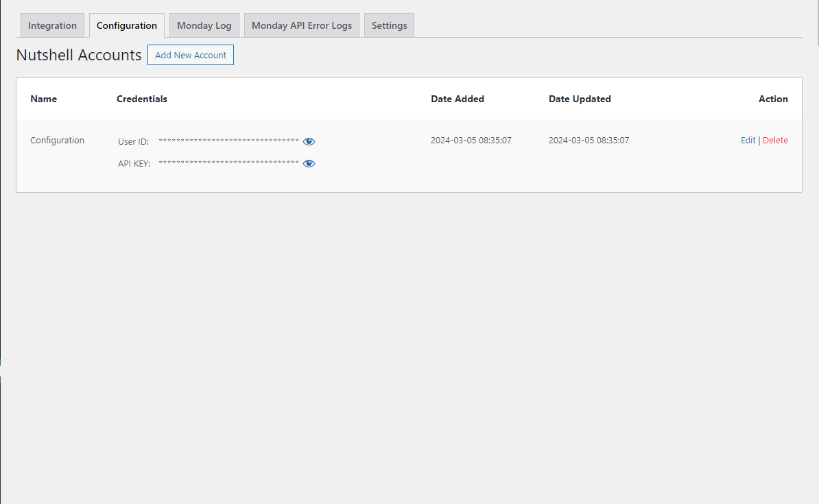Click the User ID label

tap(133, 141)
